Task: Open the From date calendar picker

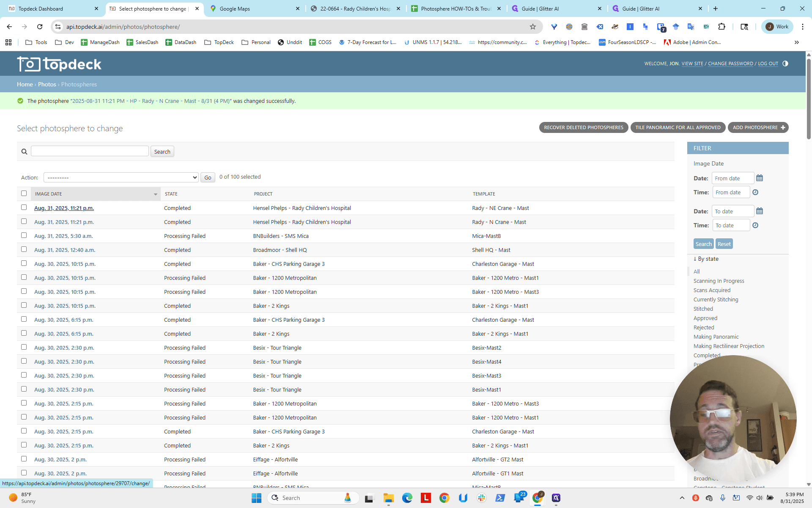Action: [760, 178]
